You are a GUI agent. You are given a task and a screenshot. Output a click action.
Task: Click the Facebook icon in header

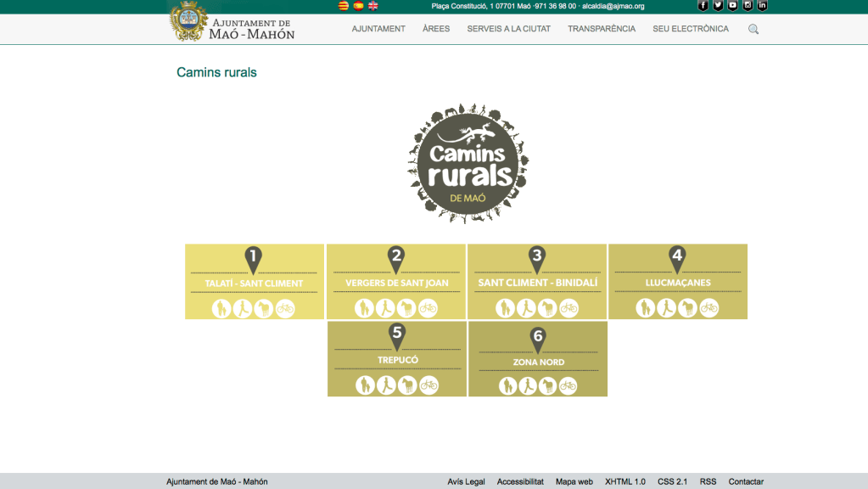(x=703, y=6)
